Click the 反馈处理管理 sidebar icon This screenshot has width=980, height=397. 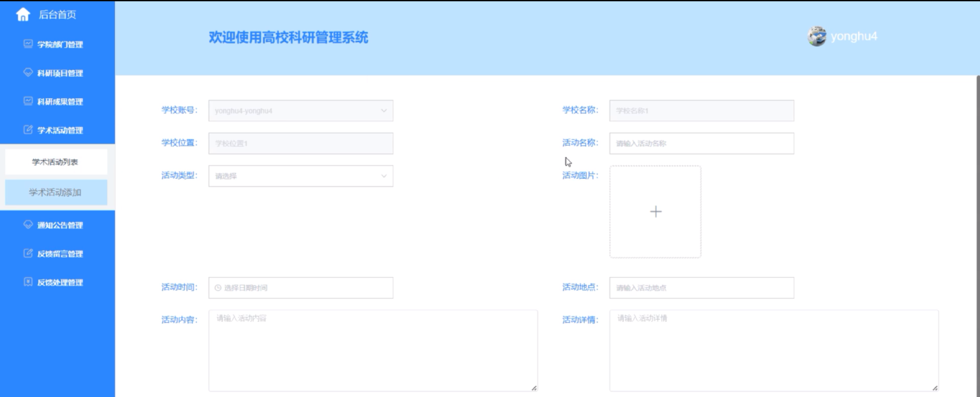(28, 282)
